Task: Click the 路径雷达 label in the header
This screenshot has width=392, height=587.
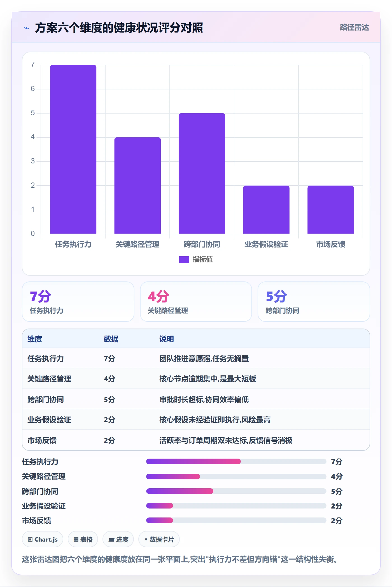Action: 354,27
